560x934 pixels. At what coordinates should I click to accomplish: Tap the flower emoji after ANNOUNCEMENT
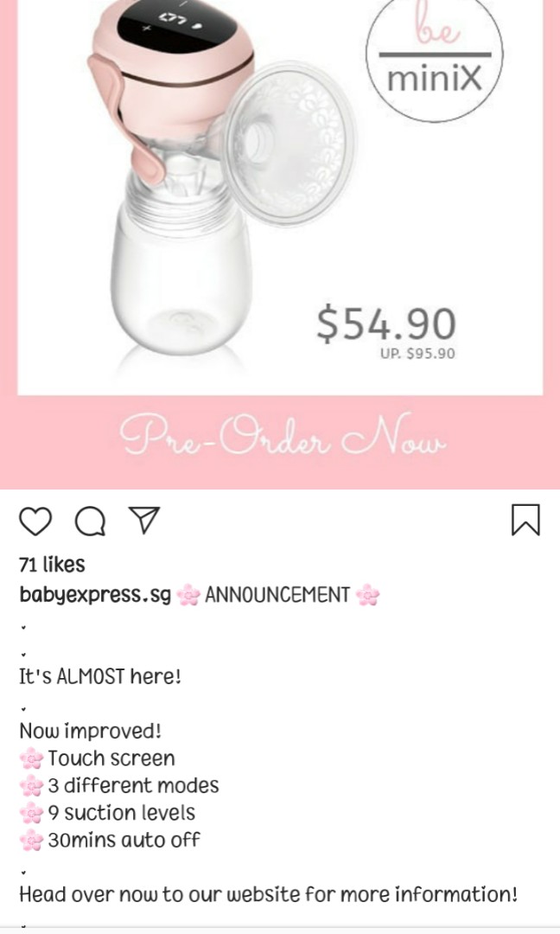367,595
